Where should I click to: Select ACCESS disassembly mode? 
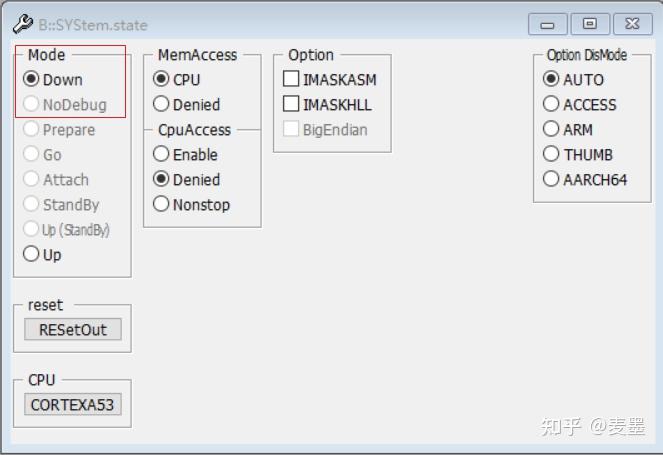551,105
